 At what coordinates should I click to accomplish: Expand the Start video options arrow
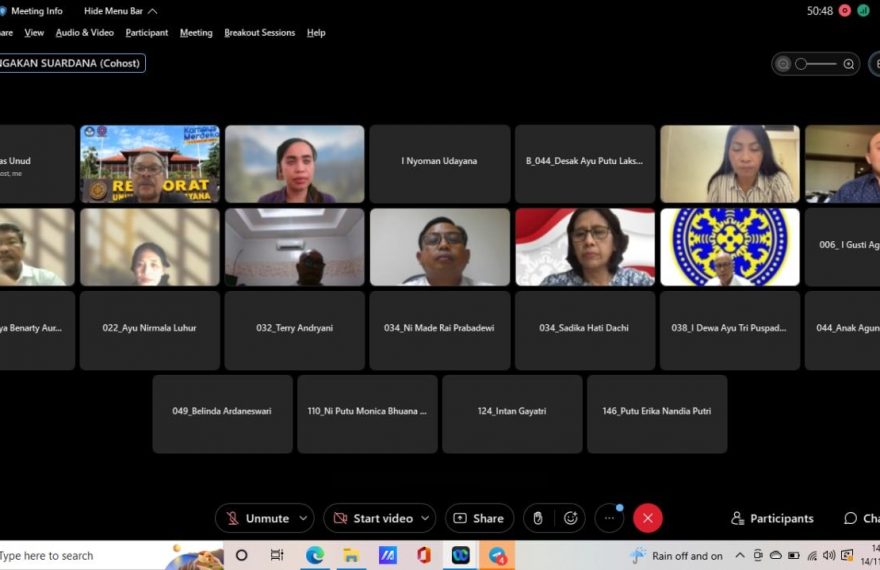424,518
